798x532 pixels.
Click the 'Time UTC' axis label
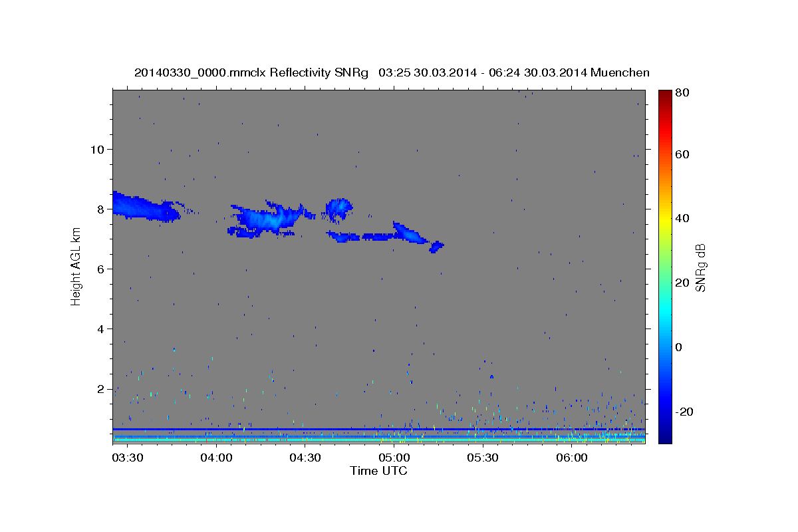[378, 471]
